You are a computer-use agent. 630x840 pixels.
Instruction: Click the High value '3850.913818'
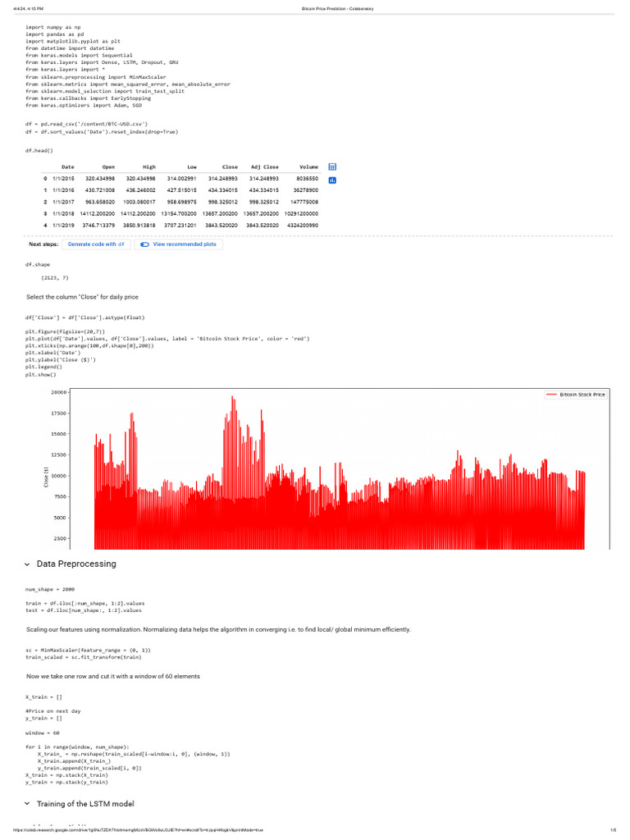[139, 226]
